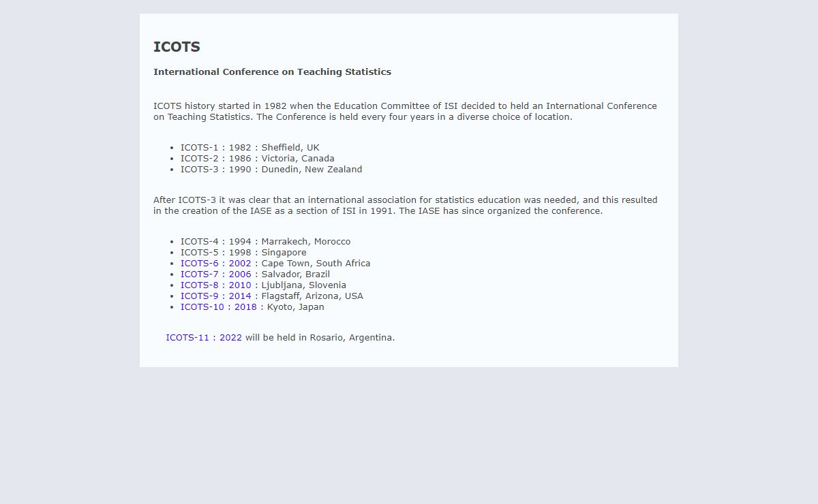Open the ICOTS-7 : 2006 link
The width and height of the screenshot is (818, 504).
216,274
